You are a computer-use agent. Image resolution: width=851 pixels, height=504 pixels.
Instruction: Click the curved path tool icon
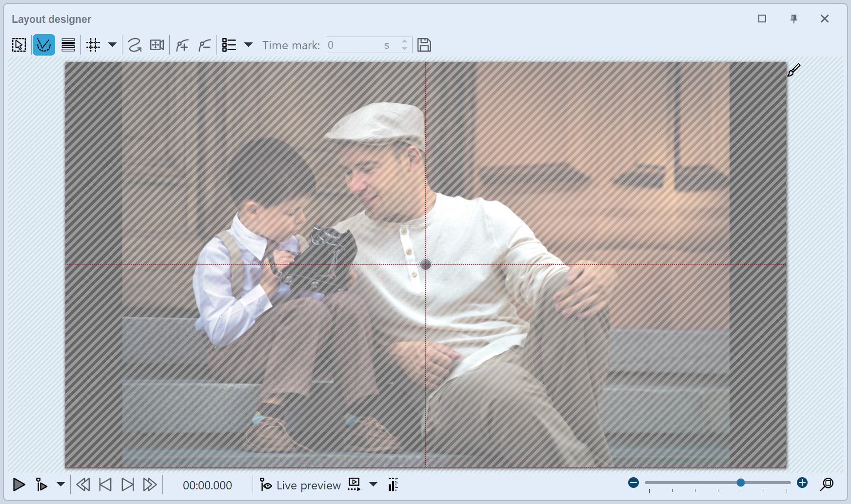135,45
